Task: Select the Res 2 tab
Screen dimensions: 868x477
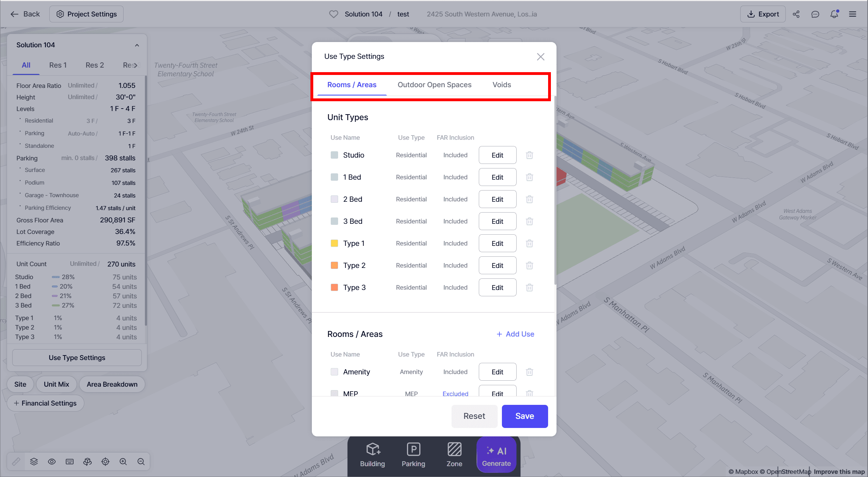Action: (94, 65)
